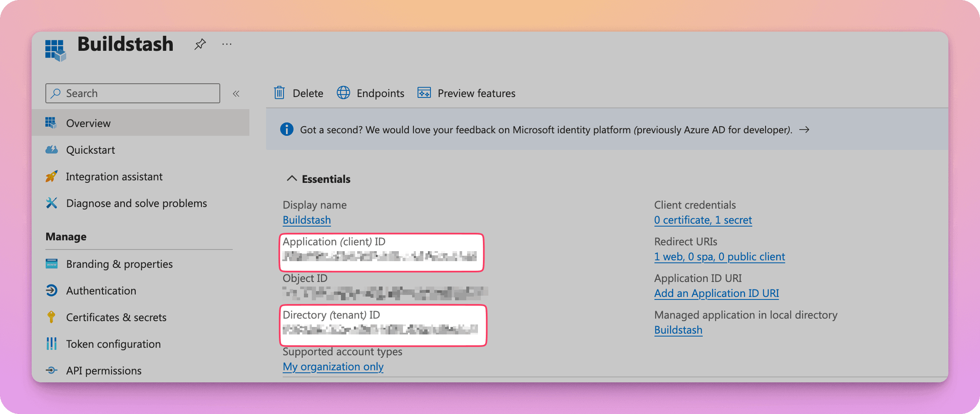Open Quickstart from the sidebar
Screen dimensions: 980x414
click(x=90, y=150)
